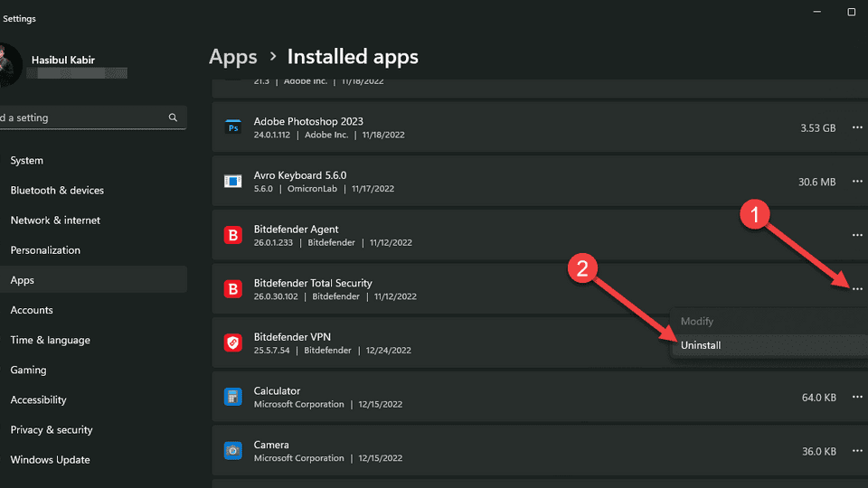Click the Bitdefender Total Security B icon
Screen dimensions: 868x488
pos(233,289)
